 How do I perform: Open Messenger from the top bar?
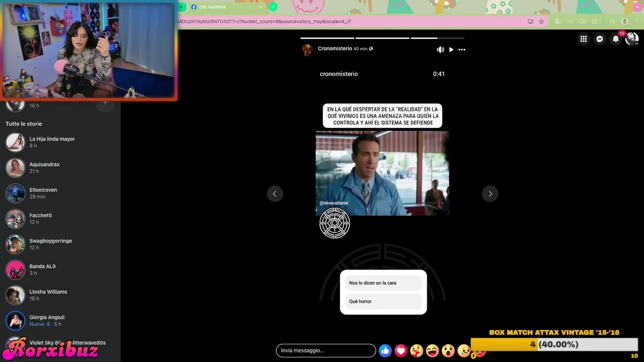[x=600, y=39]
